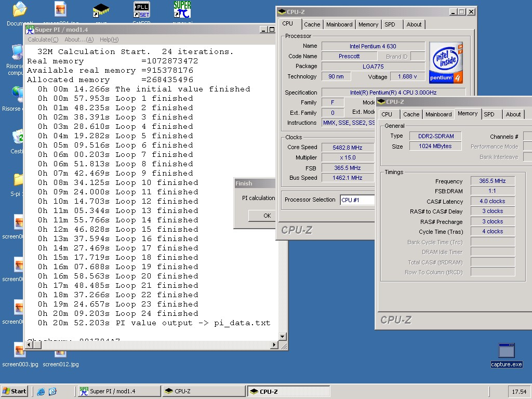This screenshot has width=532, height=399.
Task: Click the Intel Inside Pentium 4 logo
Action: (x=446, y=62)
